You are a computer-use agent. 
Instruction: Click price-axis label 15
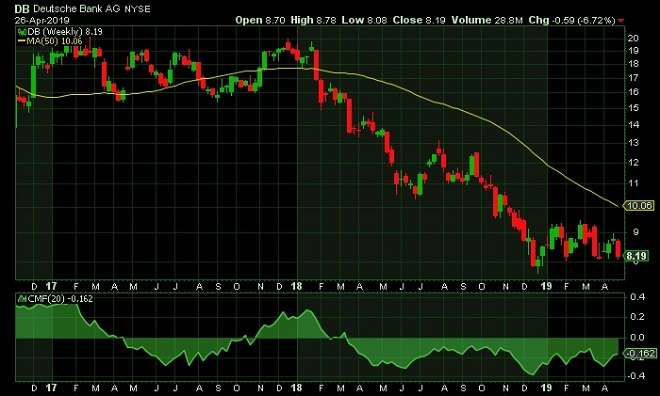pyautogui.click(x=633, y=108)
